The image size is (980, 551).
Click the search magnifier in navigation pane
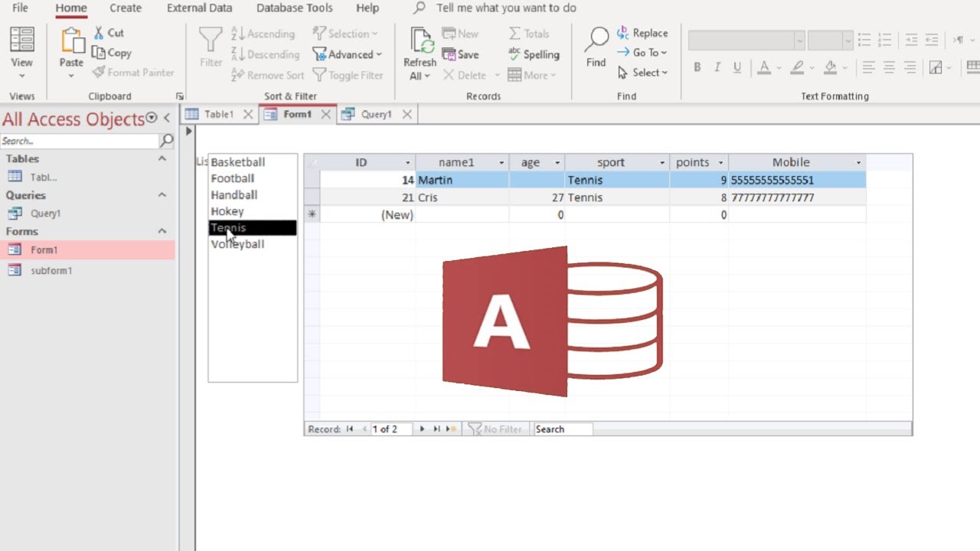tap(166, 141)
